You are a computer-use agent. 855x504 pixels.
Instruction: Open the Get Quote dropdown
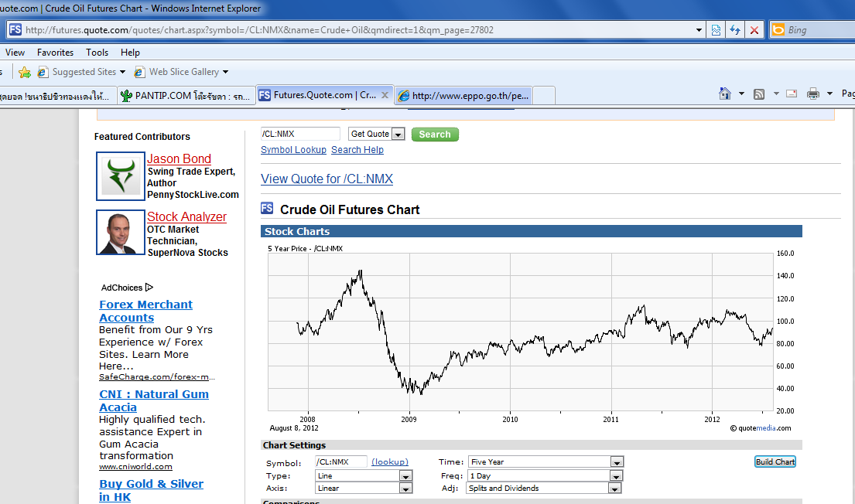click(x=377, y=134)
